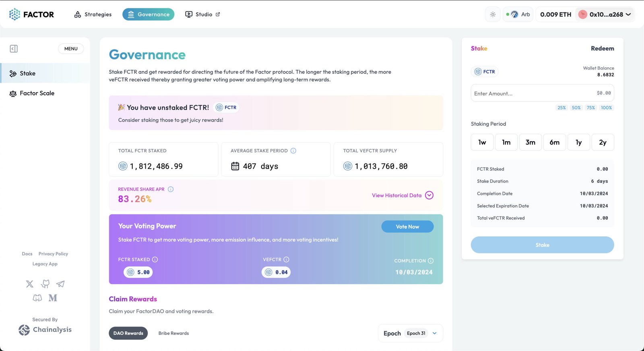Click the Enter Amount input field

point(531,93)
